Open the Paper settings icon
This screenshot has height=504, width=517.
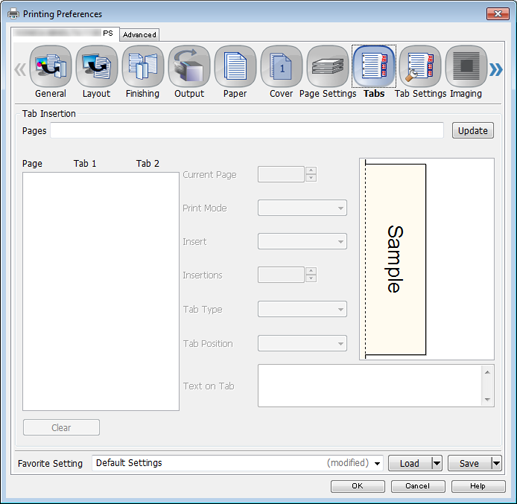pyautogui.click(x=235, y=66)
